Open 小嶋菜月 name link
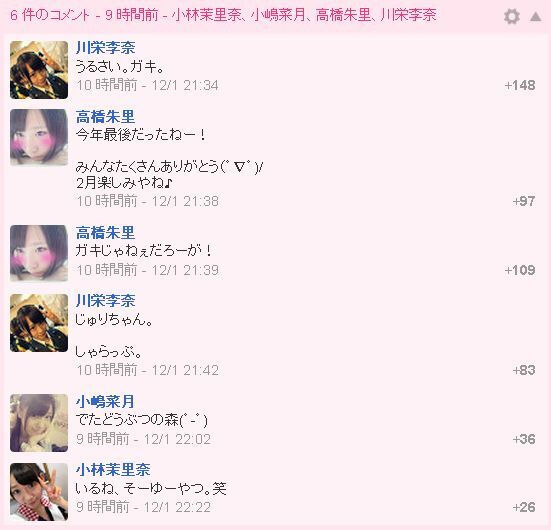551x530 pixels. (105, 401)
